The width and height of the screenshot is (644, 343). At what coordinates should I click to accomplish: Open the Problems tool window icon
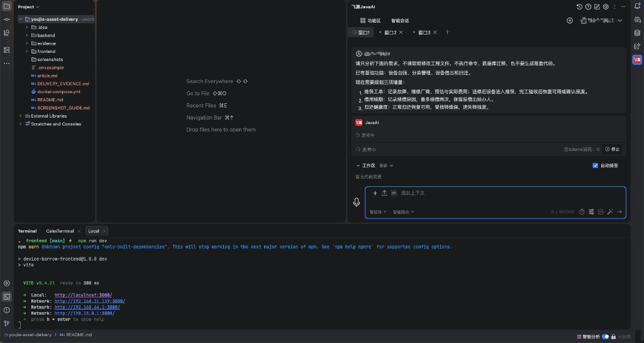tap(6, 310)
